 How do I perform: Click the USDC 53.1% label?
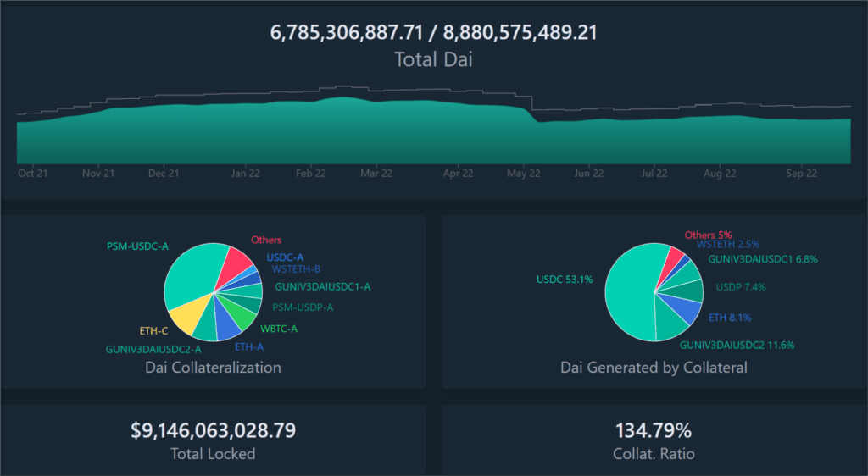coord(565,280)
